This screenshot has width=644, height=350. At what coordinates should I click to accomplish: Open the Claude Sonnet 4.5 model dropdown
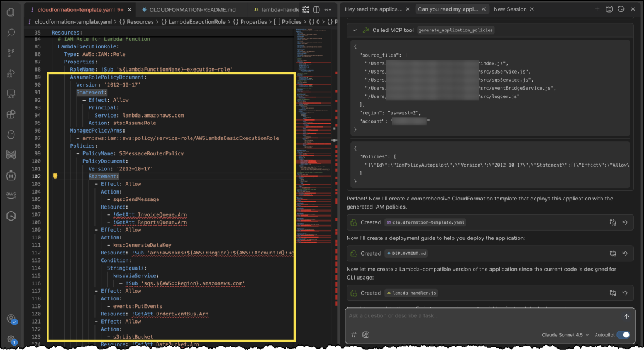point(565,335)
